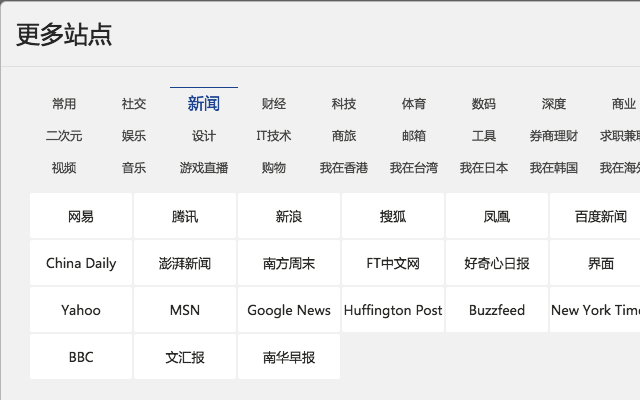Pick the 新浪 site tile
The image size is (640, 400).
[289, 216]
